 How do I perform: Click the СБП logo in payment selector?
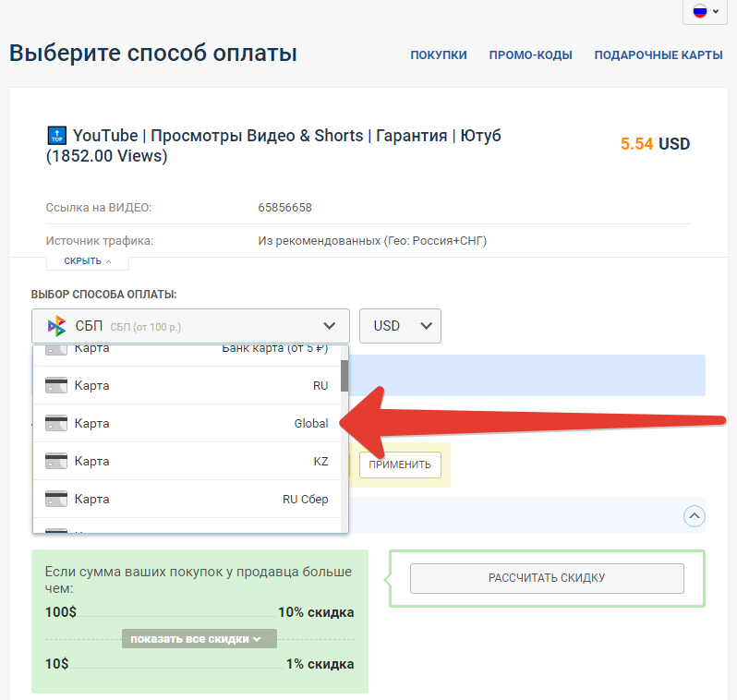[x=57, y=325]
